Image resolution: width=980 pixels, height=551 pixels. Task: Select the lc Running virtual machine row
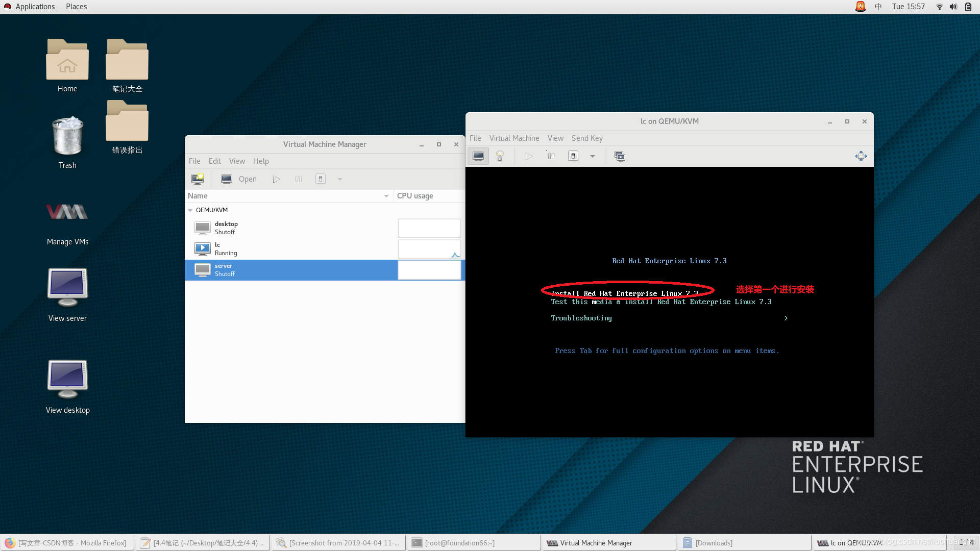point(325,249)
